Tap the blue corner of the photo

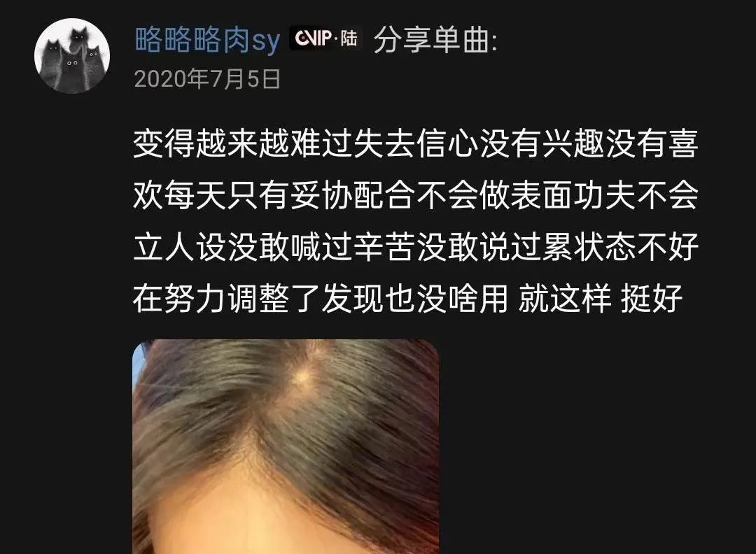click(x=137, y=360)
